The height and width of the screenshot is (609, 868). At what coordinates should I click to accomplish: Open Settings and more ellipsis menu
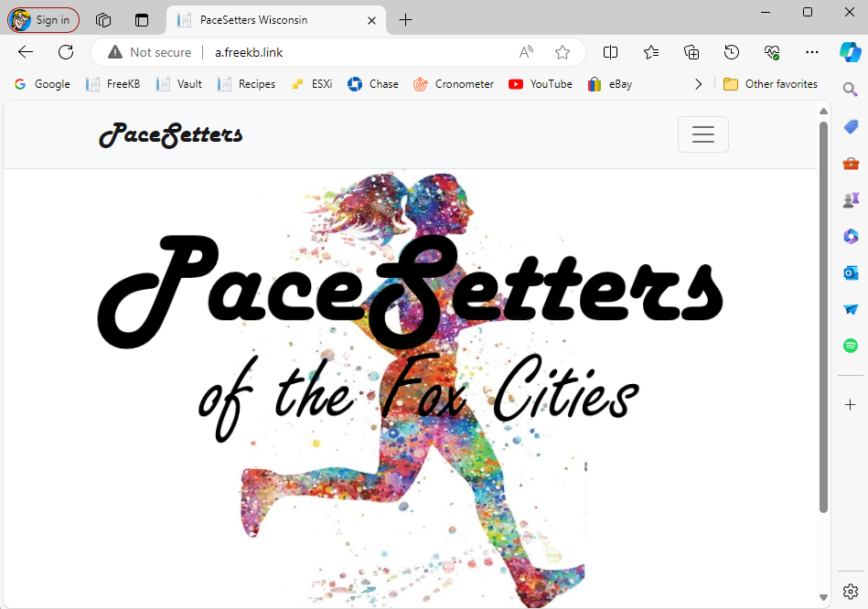(x=812, y=52)
